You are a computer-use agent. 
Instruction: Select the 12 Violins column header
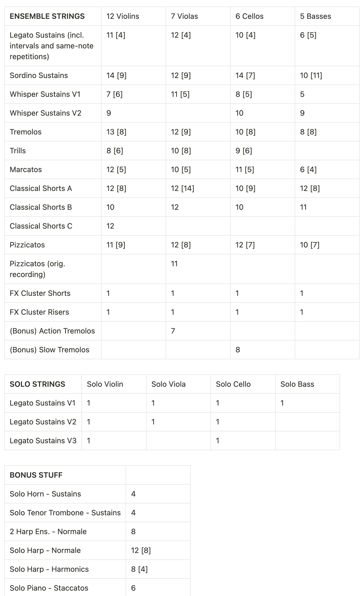[x=123, y=16]
